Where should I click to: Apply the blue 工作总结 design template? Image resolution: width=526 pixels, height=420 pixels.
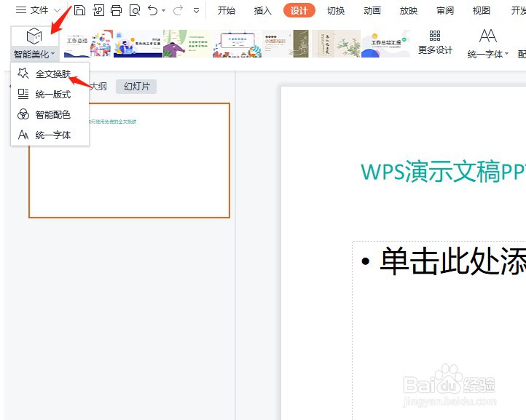pyautogui.click(x=88, y=44)
